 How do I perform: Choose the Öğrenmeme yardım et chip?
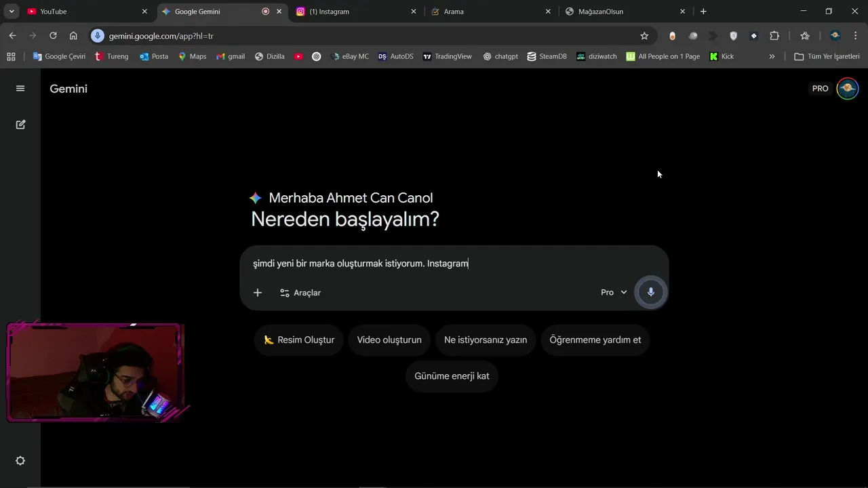(595, 340)
